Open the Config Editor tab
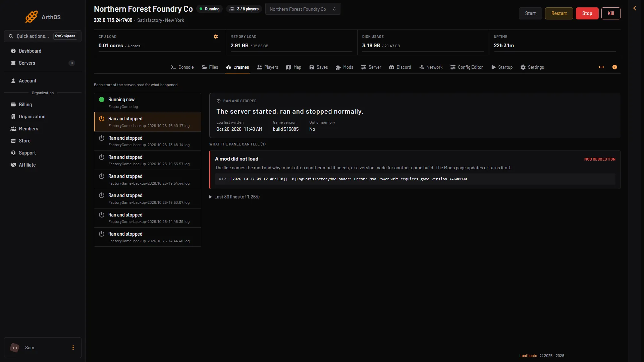Image resolution: width=644 pixels, height=362 pixels. click(x=467, y=67)
